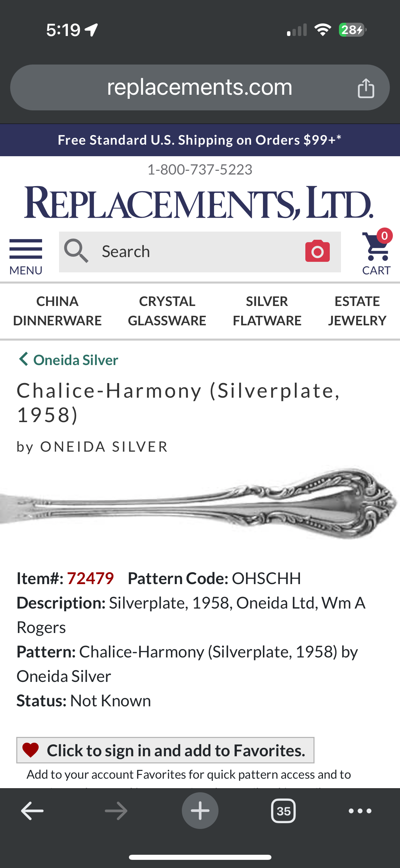The height and width of the screenshot is (868, 400).
Task: Open the China Dinnerware category
Action: point(57,311)
